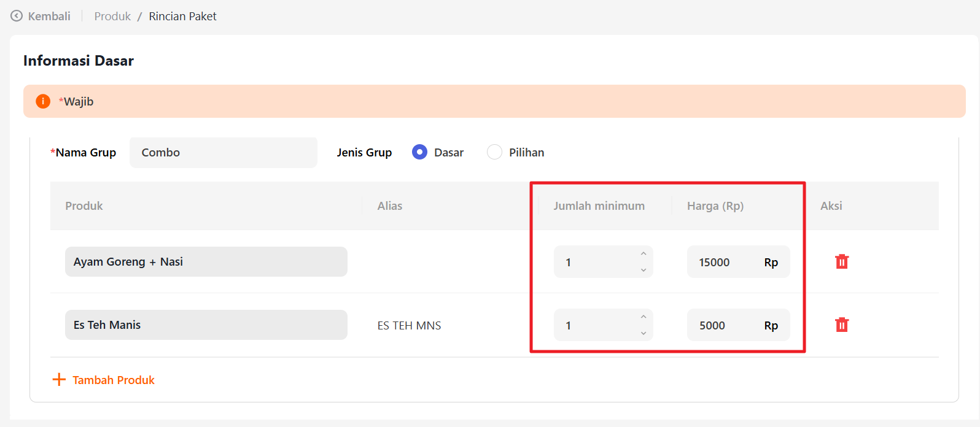Click the Kembali back link text
This screenshot has width=980, height=427.
click(49, 16)
